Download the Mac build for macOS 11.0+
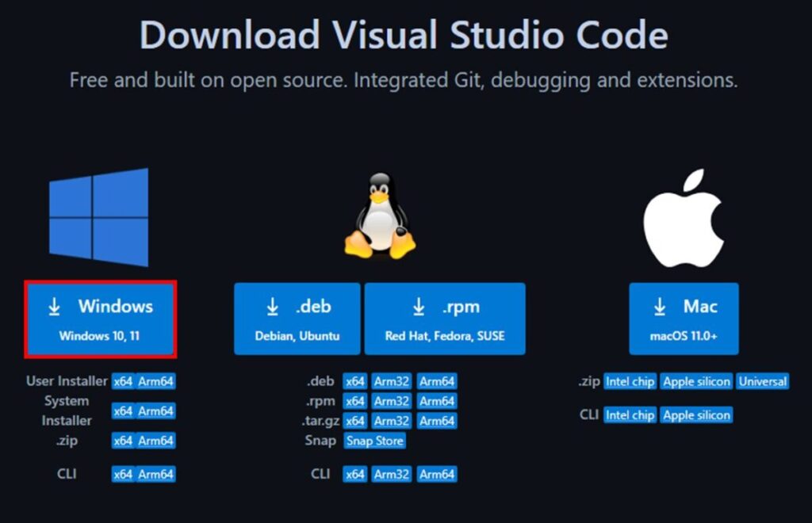Viewport: 812px width, 523px height. [684, 317]
